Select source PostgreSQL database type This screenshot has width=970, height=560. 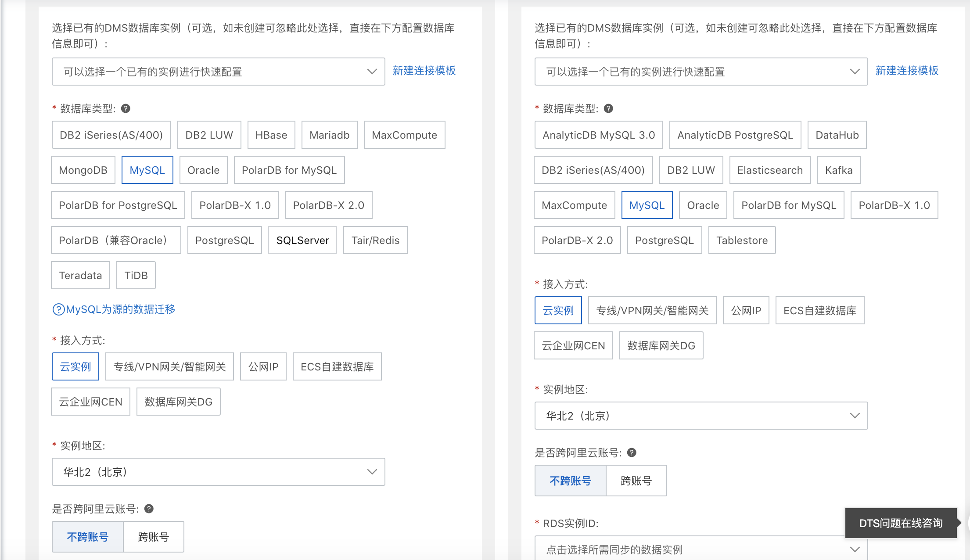coord(225,240)
